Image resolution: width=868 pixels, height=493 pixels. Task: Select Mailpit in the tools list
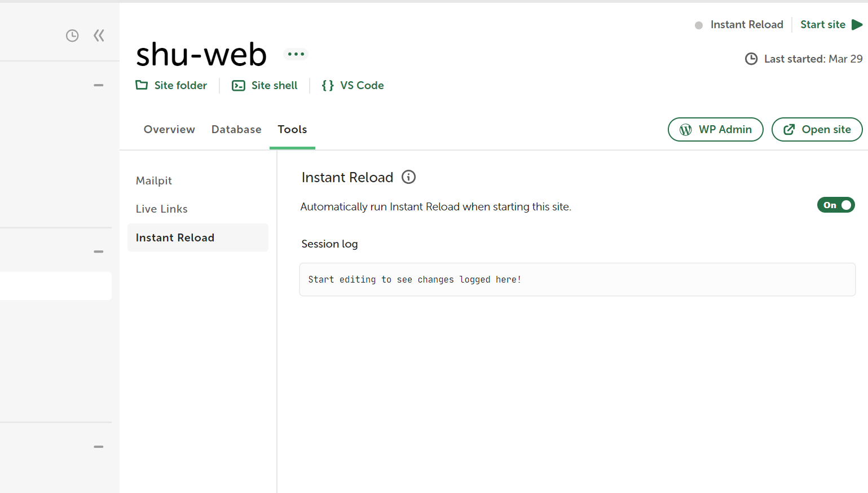point(154,181)
